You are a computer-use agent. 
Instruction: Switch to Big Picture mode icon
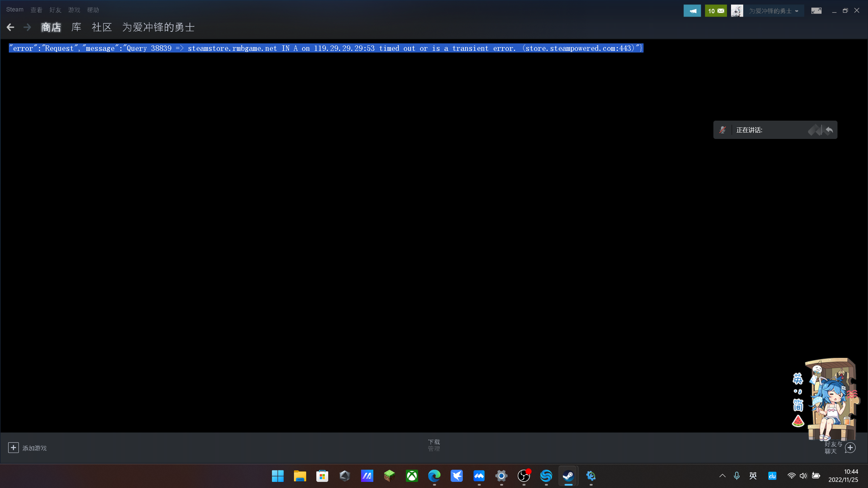(x=816, y=11)
